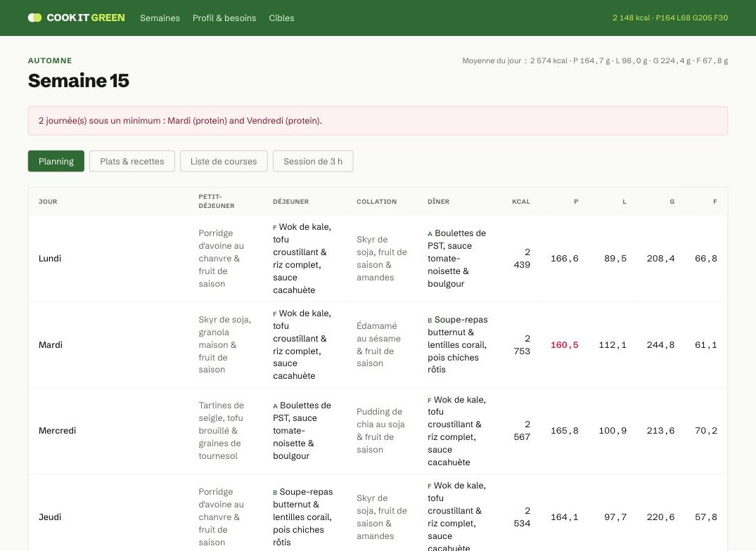Click the P protein column header
This screenshot has height=551, width=756.
(x=576, y=201)
